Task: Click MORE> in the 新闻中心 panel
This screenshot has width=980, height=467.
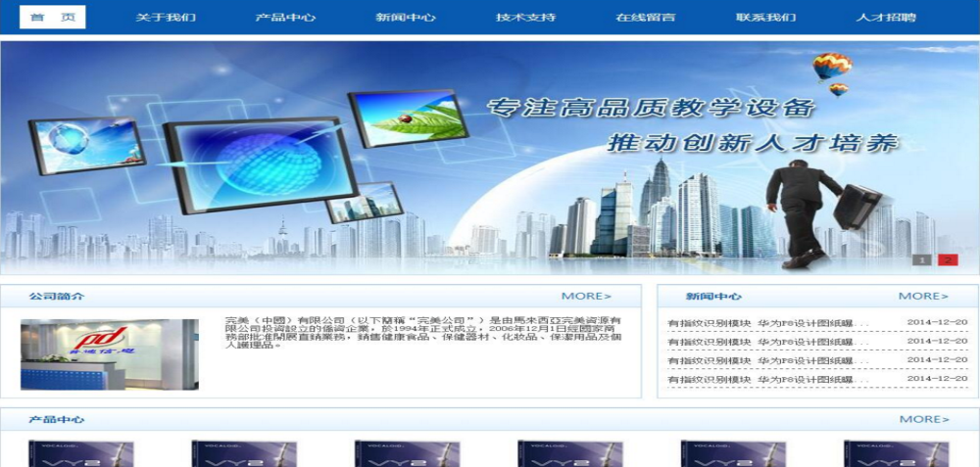Action: (923, 296)
